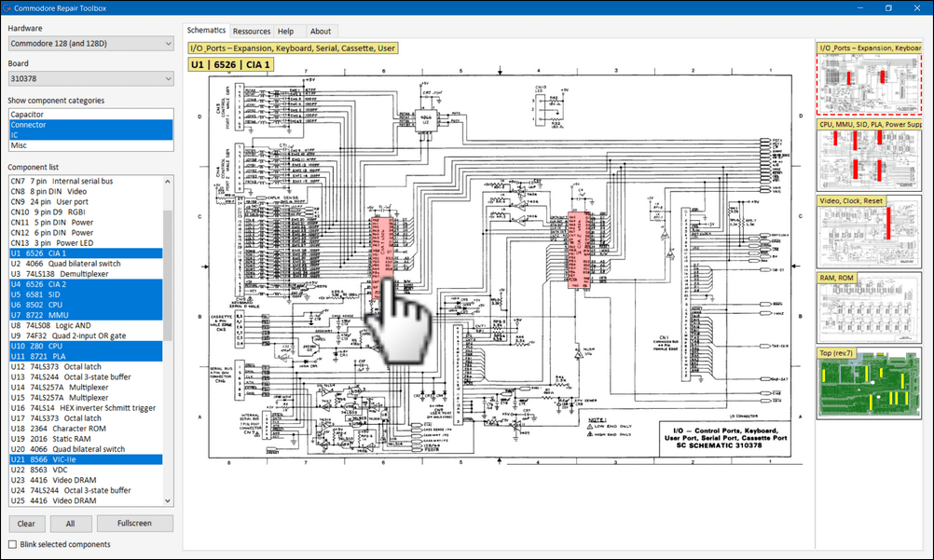Select U25 4416 Video DRAM
The height and width of the screenshot is (560, 934).
click(86, 501)
